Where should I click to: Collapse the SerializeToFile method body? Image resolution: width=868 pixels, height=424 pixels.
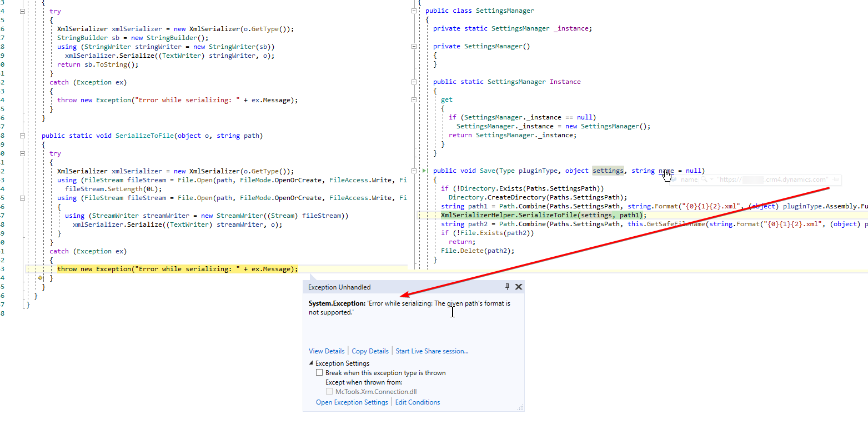click(22, 136)
